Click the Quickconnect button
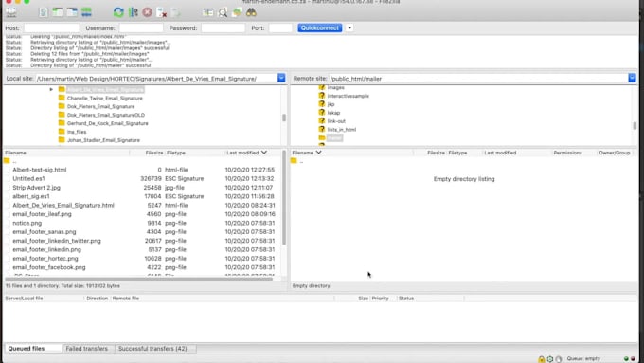Viewport: 644px width, 363px height. [319, 27]
